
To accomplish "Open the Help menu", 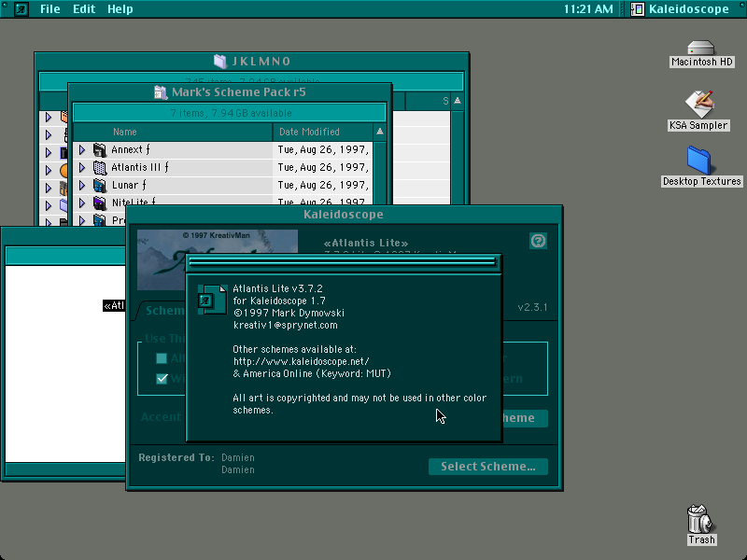I will [x=120, y=9].
